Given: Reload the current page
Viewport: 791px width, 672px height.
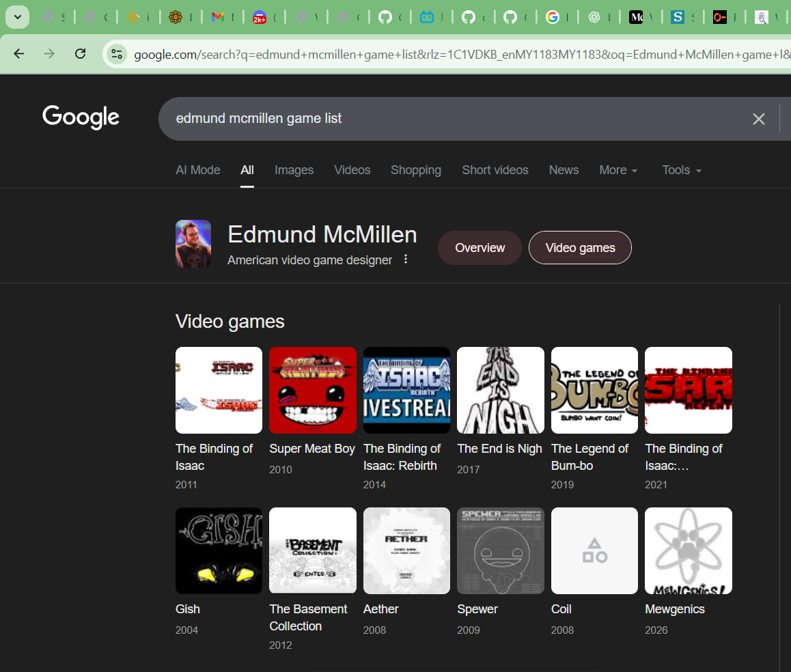Looking at the screenshot, I should (x=80, y=53).
